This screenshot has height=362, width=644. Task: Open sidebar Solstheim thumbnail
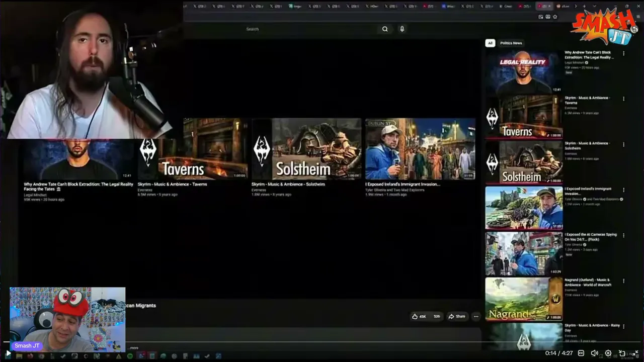[x=524, y=162]
